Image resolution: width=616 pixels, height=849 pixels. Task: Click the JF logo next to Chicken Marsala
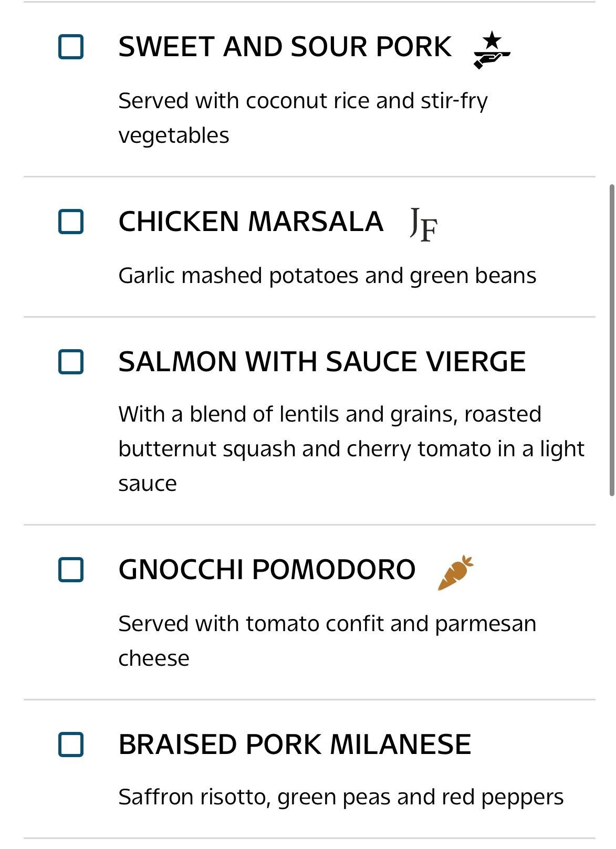coord(423,224)
